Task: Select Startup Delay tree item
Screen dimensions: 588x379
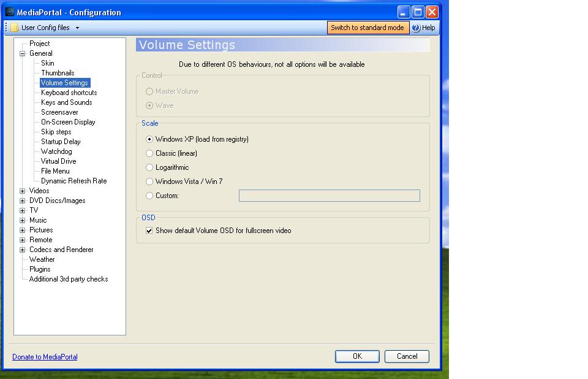Action: [x=61, y=142]
